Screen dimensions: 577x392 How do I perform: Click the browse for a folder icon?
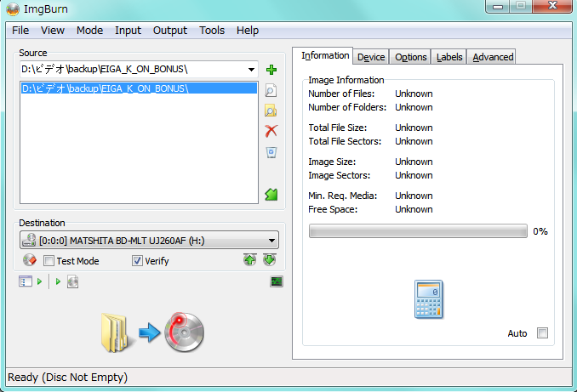[x=271, y=111]
